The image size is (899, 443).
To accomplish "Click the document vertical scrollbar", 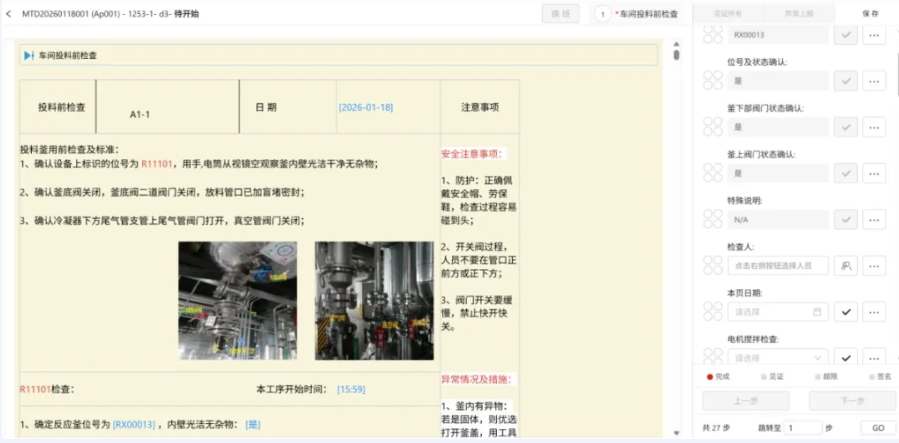I will point(676,54).
